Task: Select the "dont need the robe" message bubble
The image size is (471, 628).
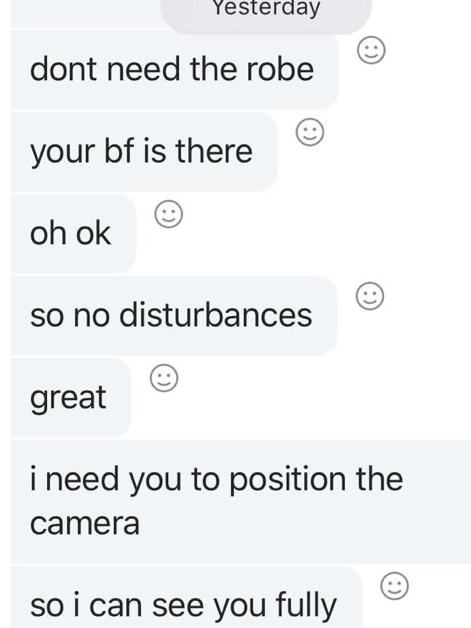Action: coord(175,70)
